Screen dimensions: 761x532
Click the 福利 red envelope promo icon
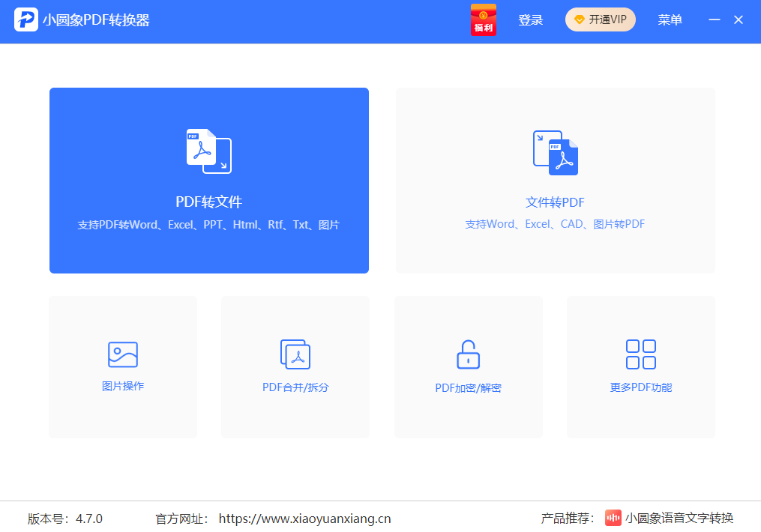(483, 19)
